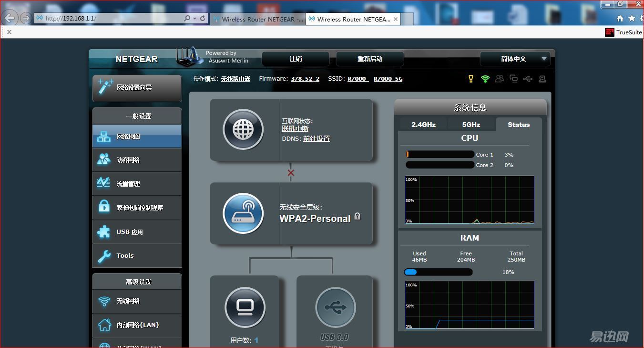644x348 pixels.
Task: Click the address bar URL field
Action: [110, 18]
